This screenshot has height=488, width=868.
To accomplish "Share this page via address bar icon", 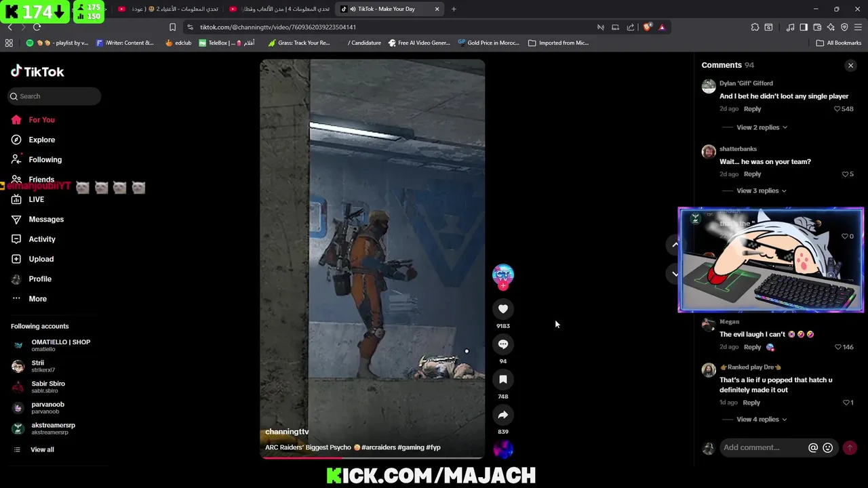I will (x=631, y=27).
